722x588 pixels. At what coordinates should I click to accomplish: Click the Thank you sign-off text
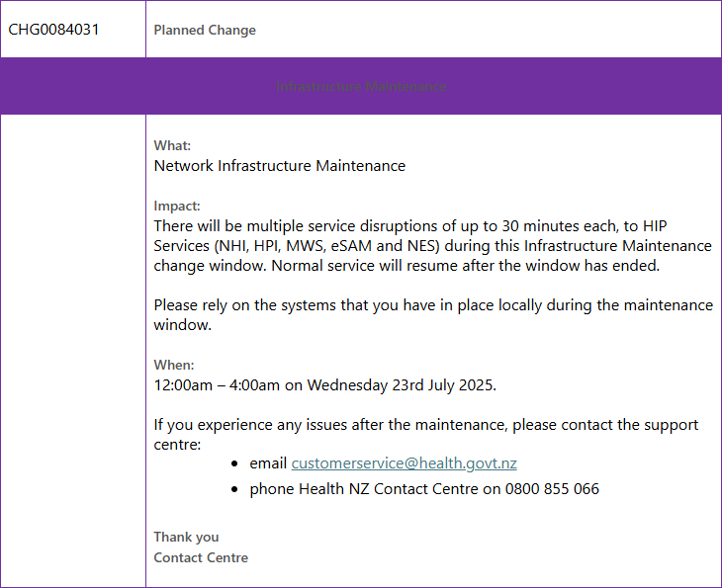point(186,537)
